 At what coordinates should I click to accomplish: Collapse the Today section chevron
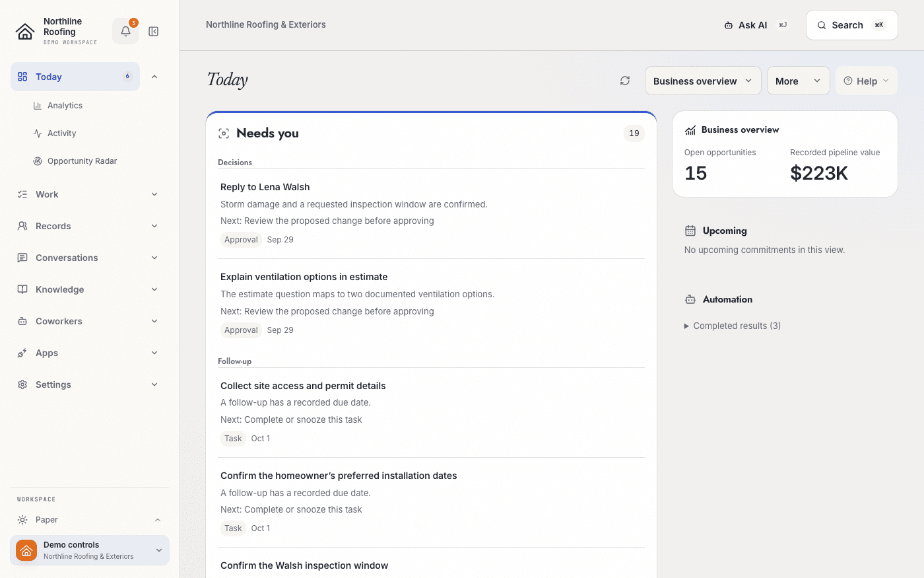154,77
